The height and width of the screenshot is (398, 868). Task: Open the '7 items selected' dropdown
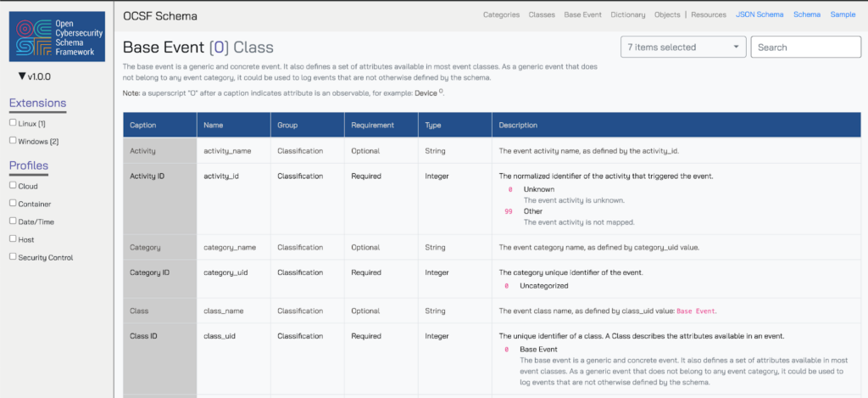[683, 48]
